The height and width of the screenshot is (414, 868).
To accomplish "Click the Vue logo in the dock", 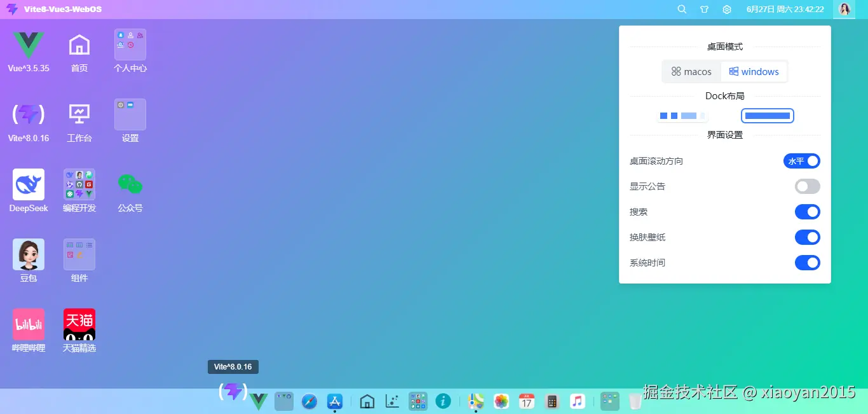I will click(259, 401).
